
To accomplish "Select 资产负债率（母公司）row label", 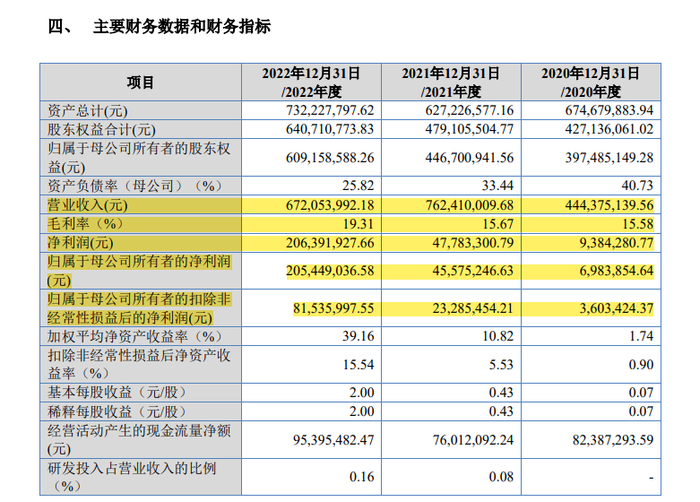I will pyautogui.click(x=134, y=186).
